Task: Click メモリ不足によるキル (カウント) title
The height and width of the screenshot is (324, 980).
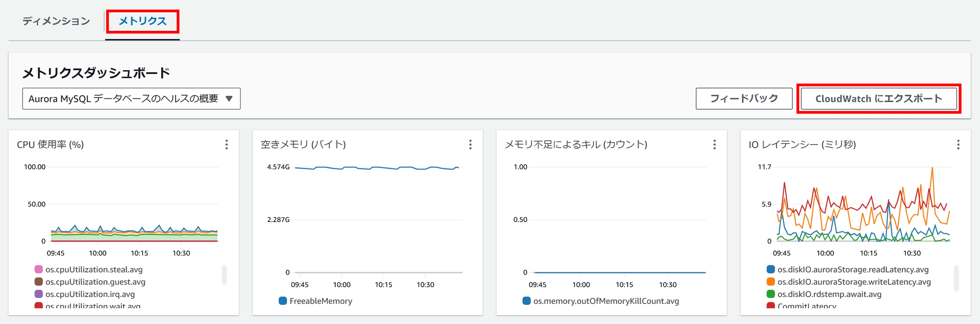Action: (576, 145)
